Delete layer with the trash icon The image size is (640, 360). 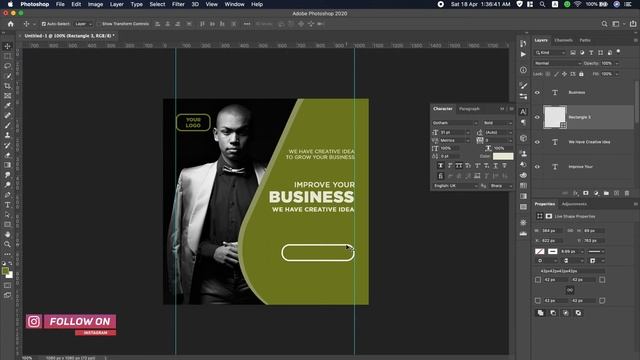click(x=627, y=193)
